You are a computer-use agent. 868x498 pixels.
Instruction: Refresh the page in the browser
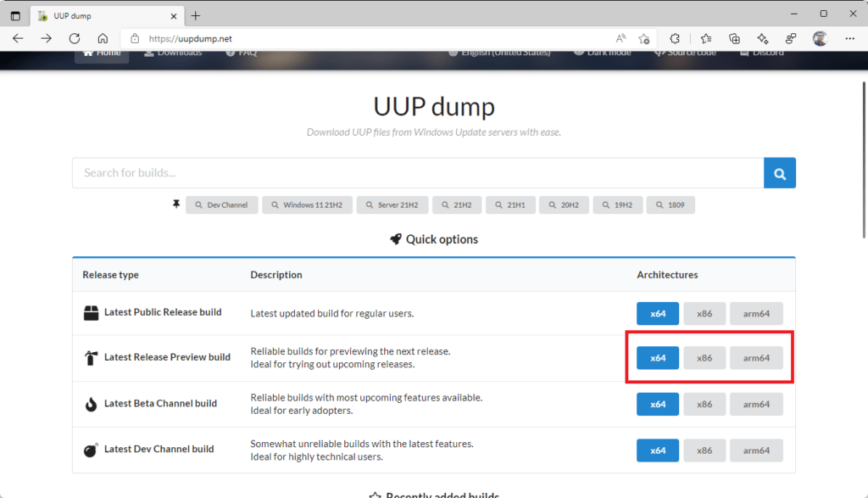click(x=75, y=38)
